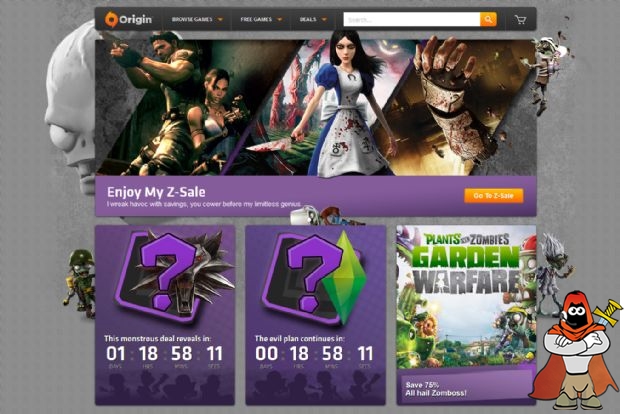
Task: Click the red hooded mascot character
Action: 576,350
